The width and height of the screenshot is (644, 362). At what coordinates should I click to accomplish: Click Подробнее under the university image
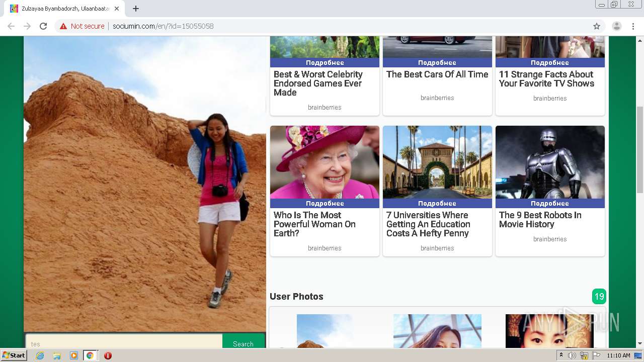(437, 204)
